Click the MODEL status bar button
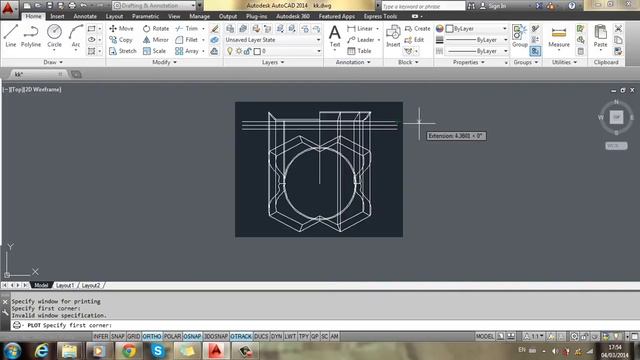 pyautogui.click(x=484, y=336)
